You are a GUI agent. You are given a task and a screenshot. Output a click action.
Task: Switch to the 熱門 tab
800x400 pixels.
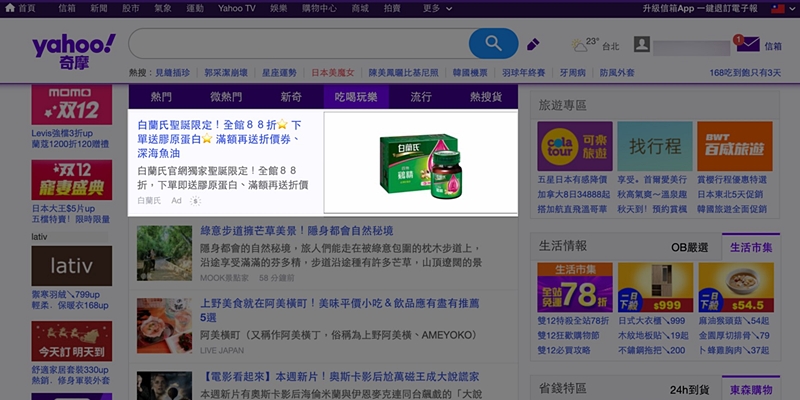pyautogui.click(x=161, y=97)
